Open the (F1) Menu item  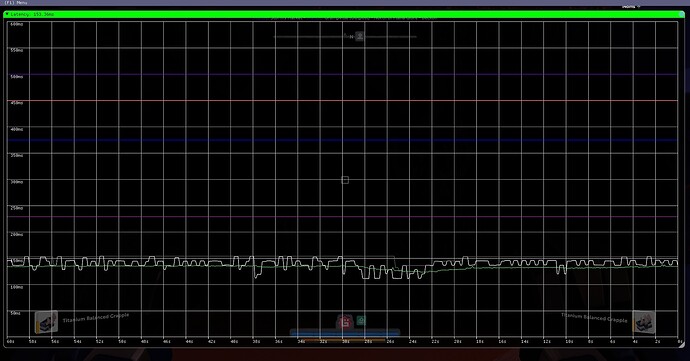point(15,3)
